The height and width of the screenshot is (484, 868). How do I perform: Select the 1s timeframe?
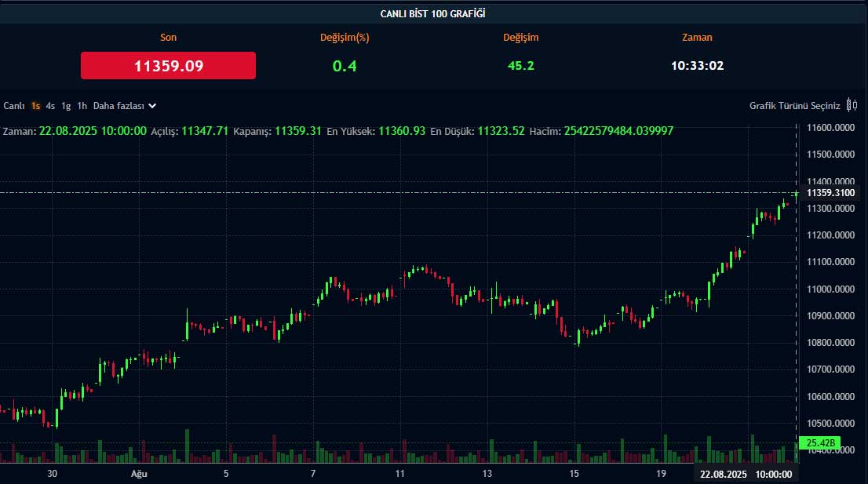[x=35, y=106]
